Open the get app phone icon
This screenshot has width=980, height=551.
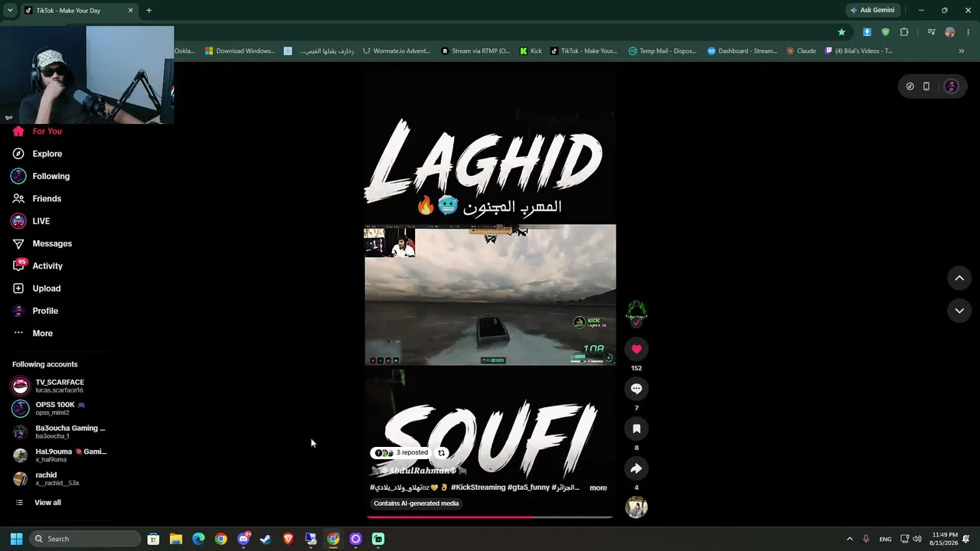[926, 86]
